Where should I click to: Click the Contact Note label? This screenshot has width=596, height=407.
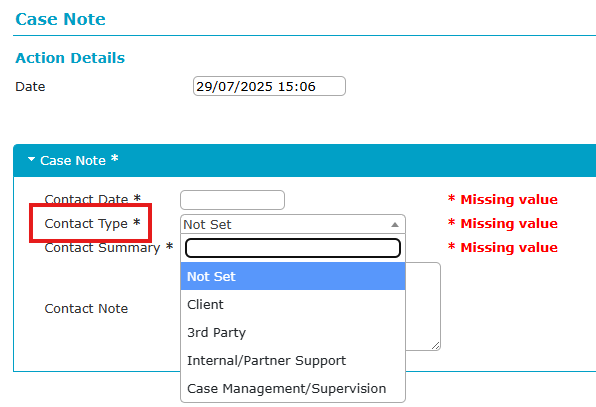point(86,309)
